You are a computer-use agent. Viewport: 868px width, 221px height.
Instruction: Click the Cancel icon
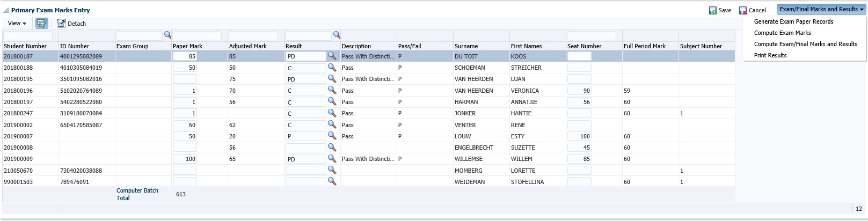tap(743, 10)
